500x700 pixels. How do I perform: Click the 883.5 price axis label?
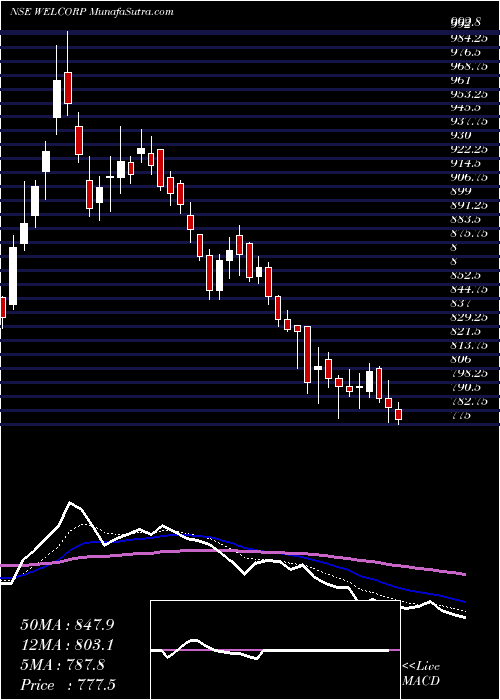coord(466,219)
